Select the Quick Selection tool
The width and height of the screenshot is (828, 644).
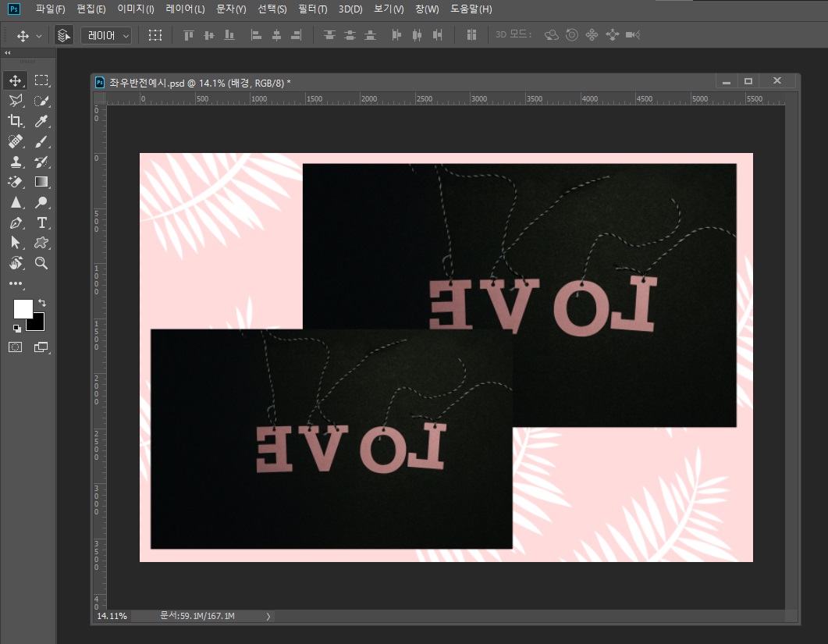click(x=41, y=101)
